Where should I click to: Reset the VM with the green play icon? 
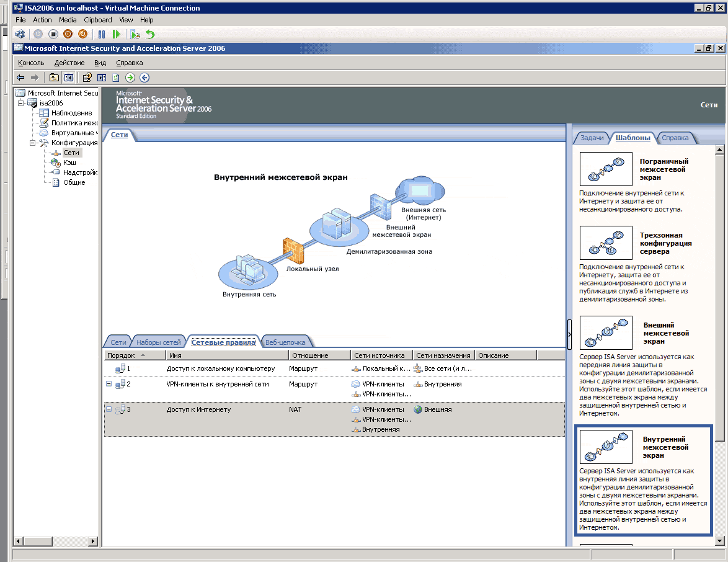pos(117,34)
